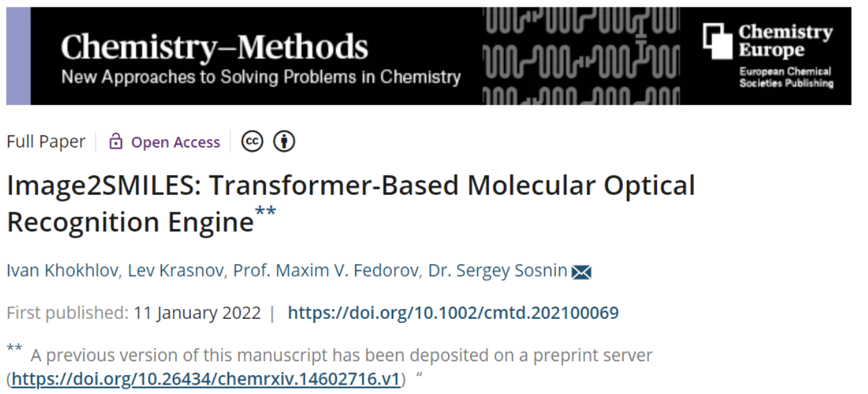868x394 pixels.
Task: Click the envelope icon next to Sergey Sosnin
Action: click(x=581, y=272)
